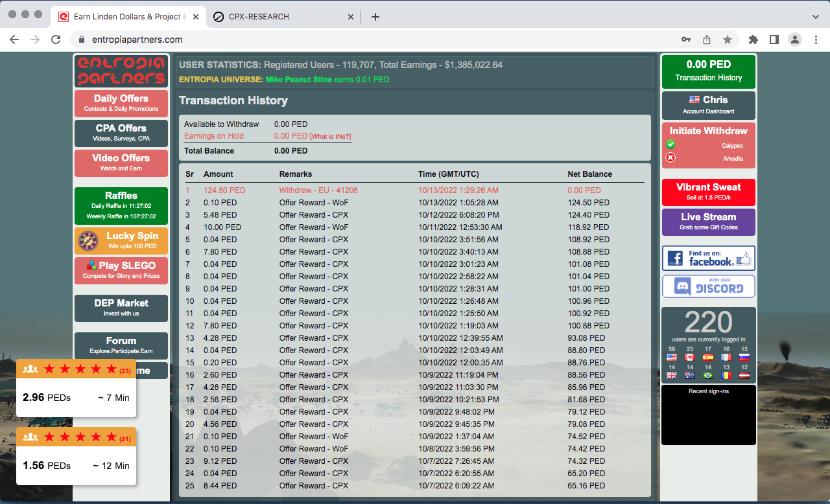
Task: Click the What is this? link
Action: point(331,137)
